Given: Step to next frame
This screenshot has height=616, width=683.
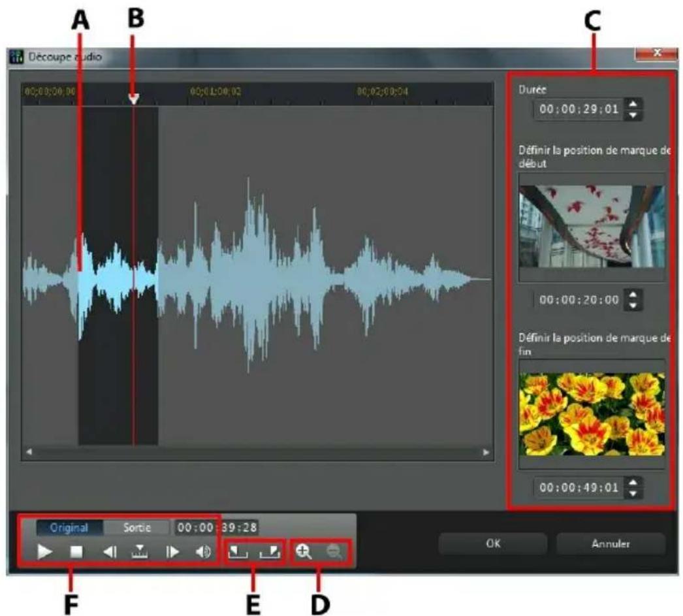Looking at the screenshot, I should click(172, 551).
